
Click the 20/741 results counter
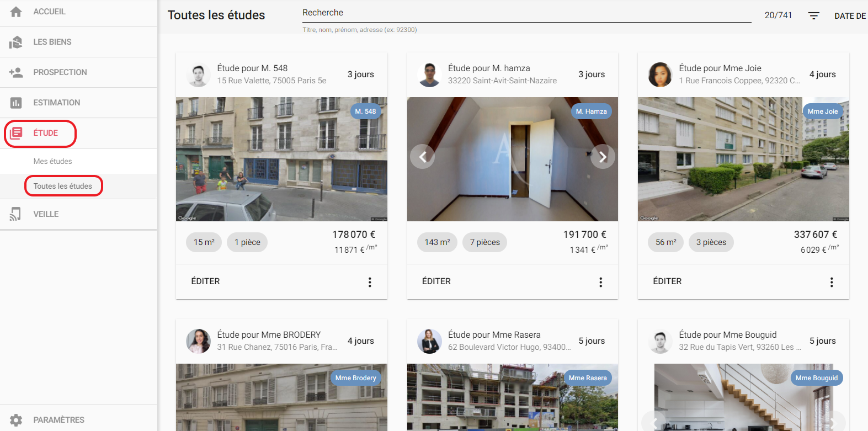click(778, 15)
